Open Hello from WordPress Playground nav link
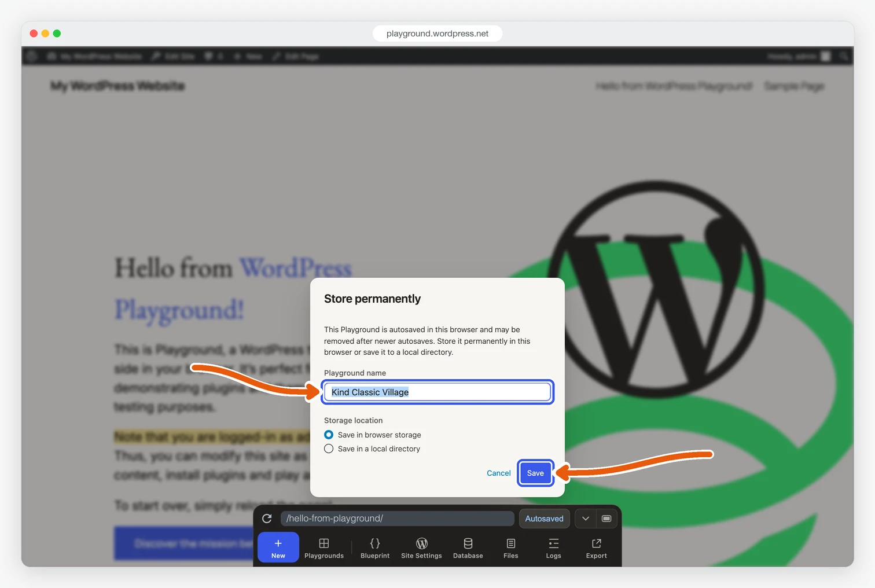Viewport: 875px width, 588px height. [x=674, y=86]
